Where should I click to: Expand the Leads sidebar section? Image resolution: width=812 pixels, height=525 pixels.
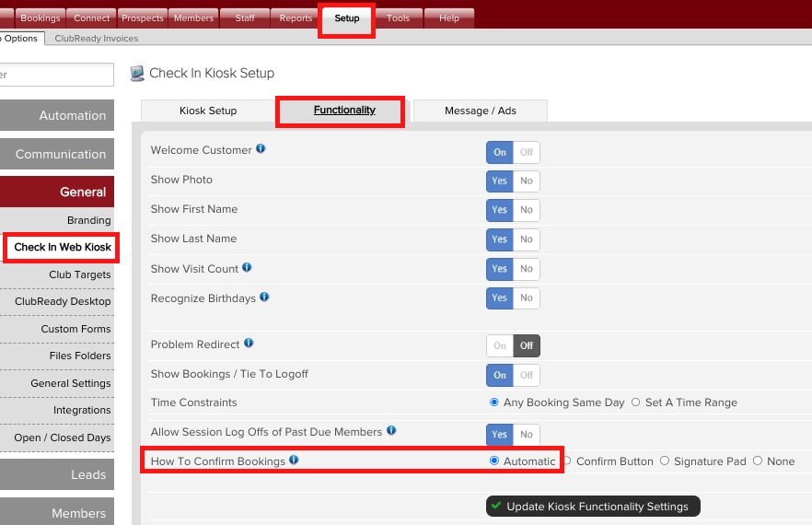tap(57, 474)
